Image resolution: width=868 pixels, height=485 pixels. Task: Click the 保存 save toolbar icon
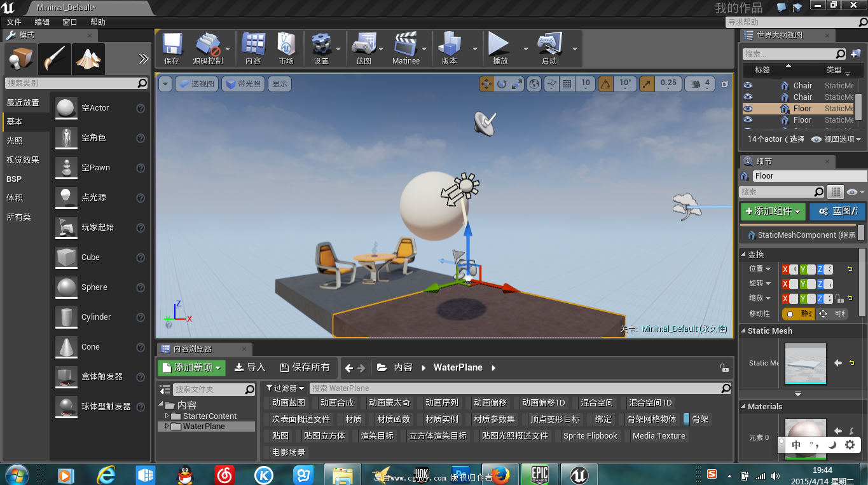(x=172, y=48)
